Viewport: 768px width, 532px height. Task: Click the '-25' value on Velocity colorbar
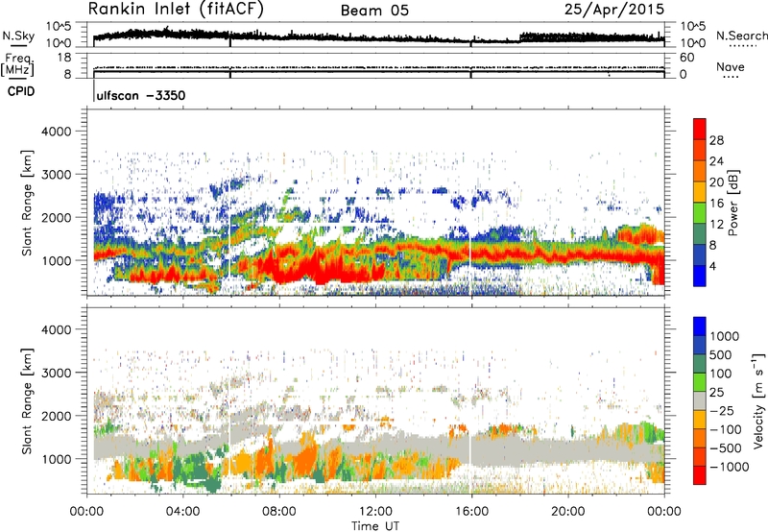pyautogui.click(x=722, y=410)
